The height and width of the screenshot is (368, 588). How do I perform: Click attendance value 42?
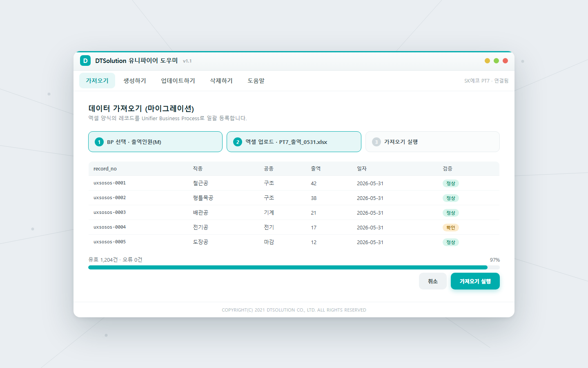(314, 184)
